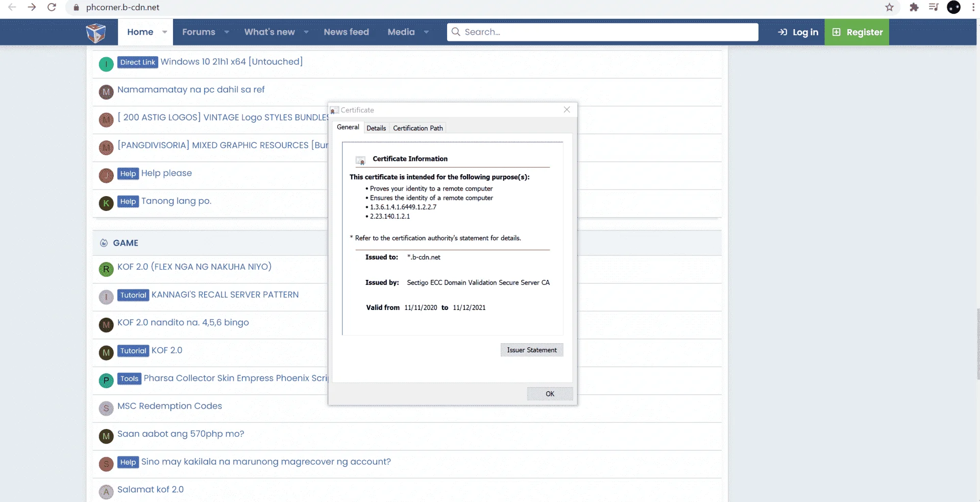980x502 pixels.
Task: Click the page vertical scrollbar
Action: 977,344
